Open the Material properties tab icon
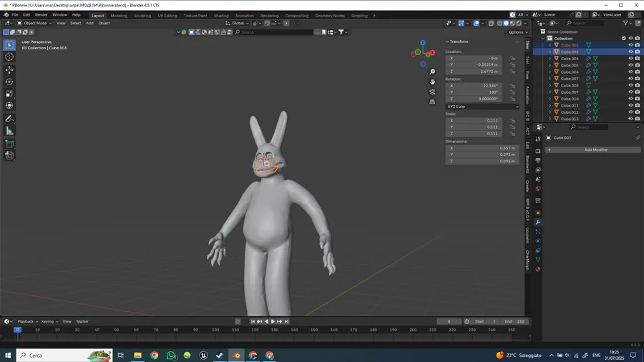 point(538,269)
